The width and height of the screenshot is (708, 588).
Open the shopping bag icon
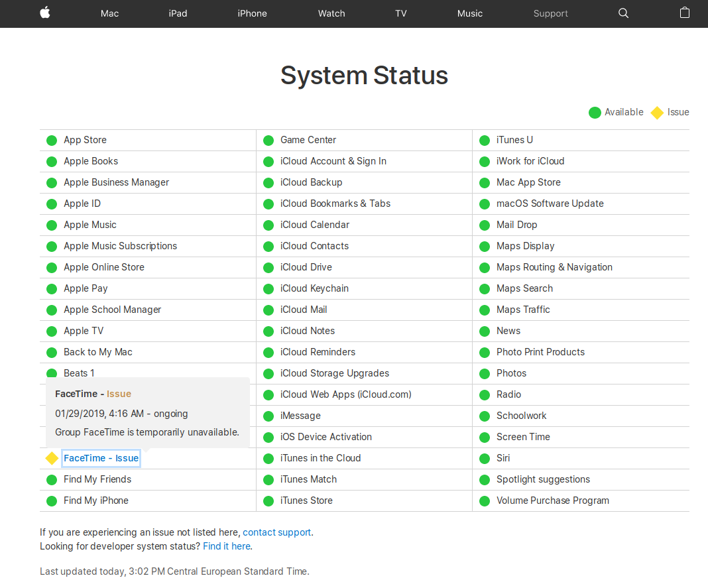click(685, 13)
